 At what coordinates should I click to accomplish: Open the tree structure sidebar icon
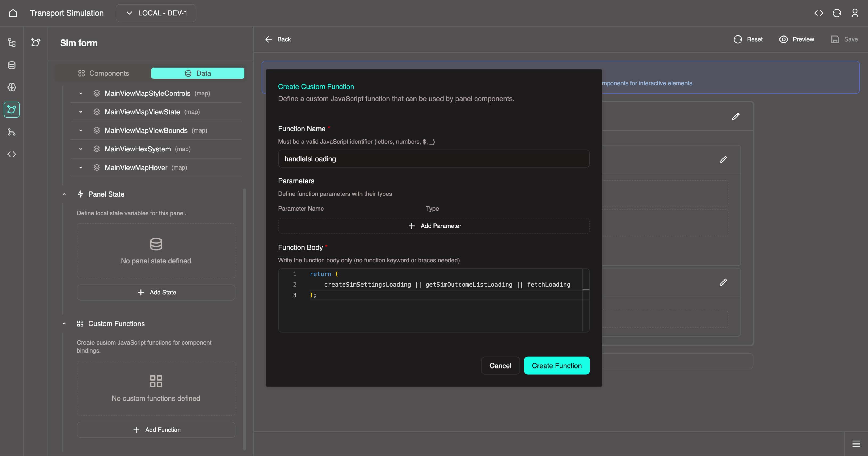12,42
